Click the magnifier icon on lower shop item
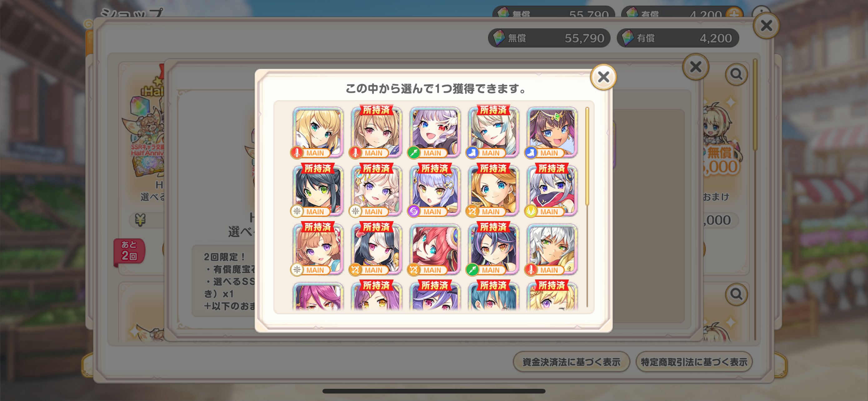868x401 pixels. click(x=736, y=294)
